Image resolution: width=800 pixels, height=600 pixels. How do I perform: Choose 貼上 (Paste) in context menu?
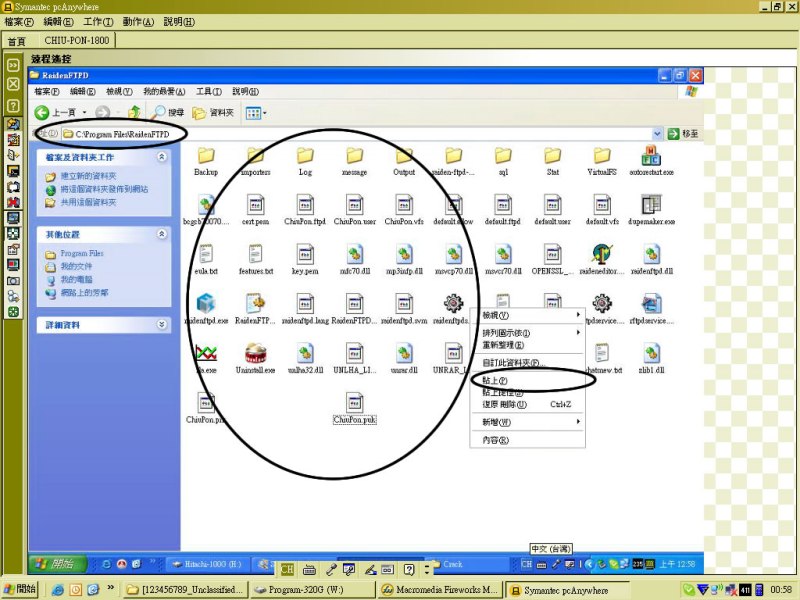click(528, 381)
